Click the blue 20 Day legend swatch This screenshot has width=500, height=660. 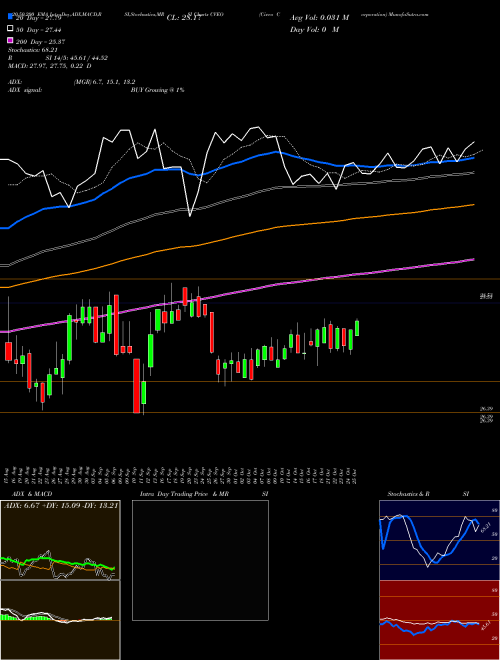click(11, 16)
